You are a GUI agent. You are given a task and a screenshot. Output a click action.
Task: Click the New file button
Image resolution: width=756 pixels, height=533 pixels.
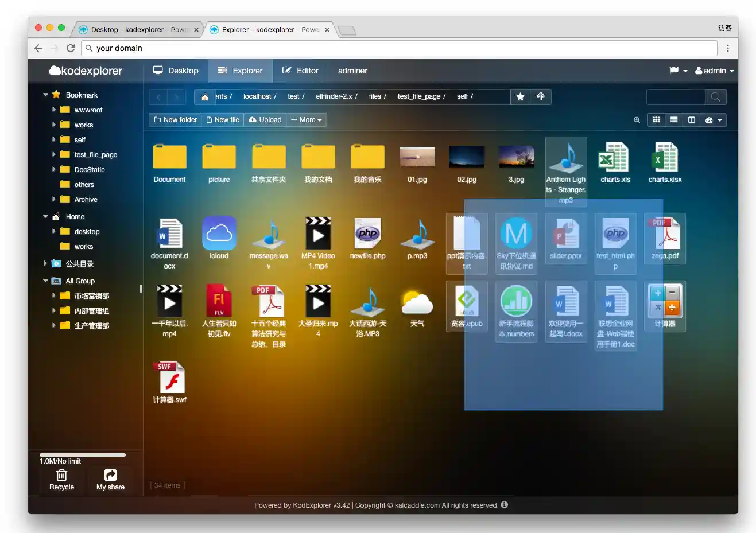tap(223, 120)
